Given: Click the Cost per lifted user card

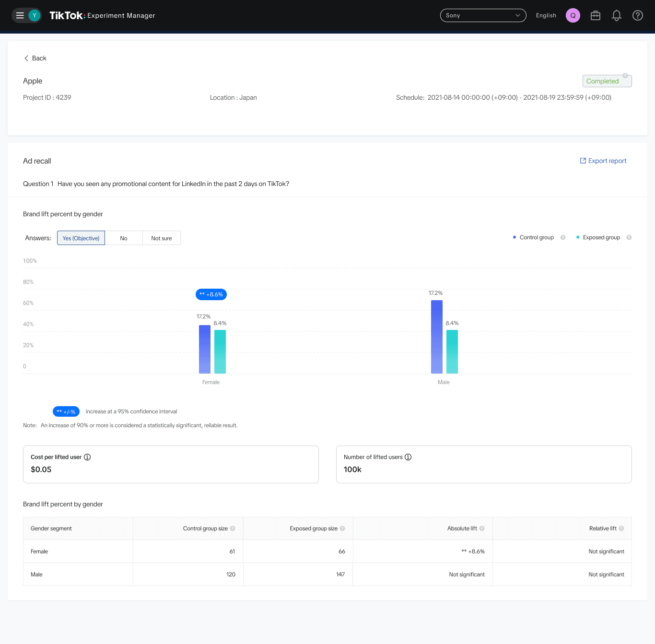Looking at the screenshot, I should 171,464.
